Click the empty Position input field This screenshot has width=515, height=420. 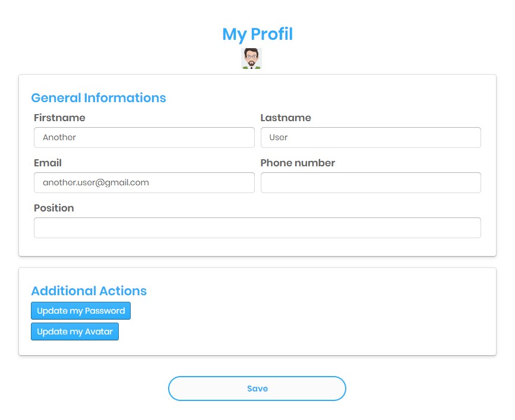point(257,228)
